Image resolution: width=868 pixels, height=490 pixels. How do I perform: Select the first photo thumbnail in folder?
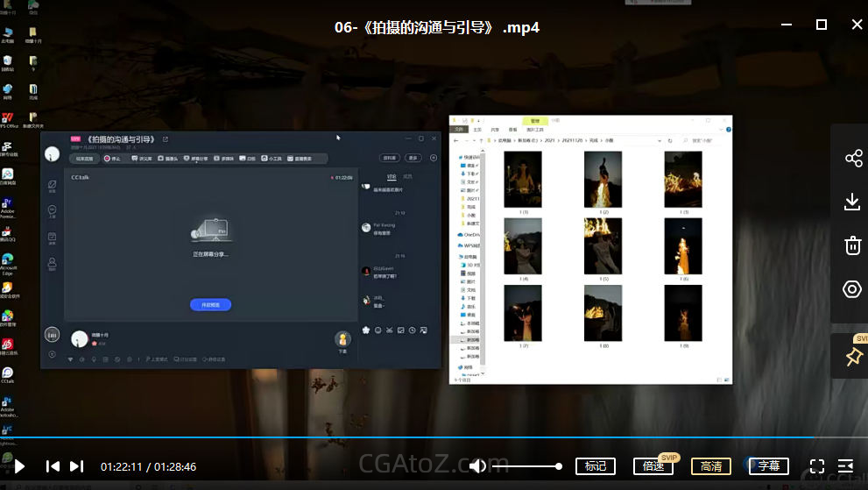click(x=522, y=179)
